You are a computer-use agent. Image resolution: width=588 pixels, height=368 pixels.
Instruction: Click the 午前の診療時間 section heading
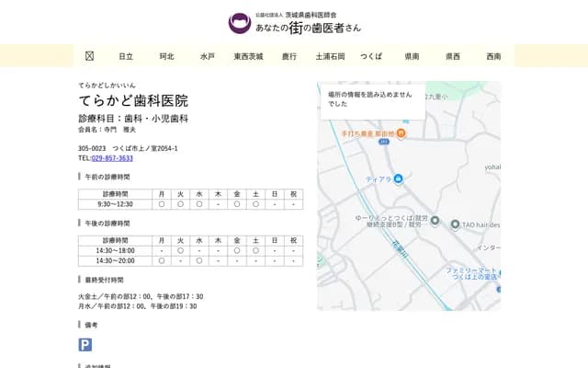(x=107, y=177)
